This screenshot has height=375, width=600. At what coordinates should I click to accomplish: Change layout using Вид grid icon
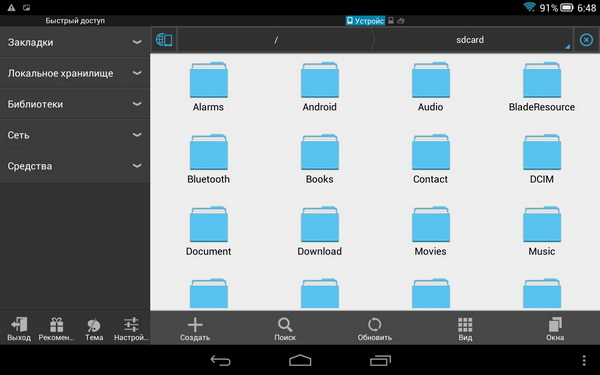point(465,325)
